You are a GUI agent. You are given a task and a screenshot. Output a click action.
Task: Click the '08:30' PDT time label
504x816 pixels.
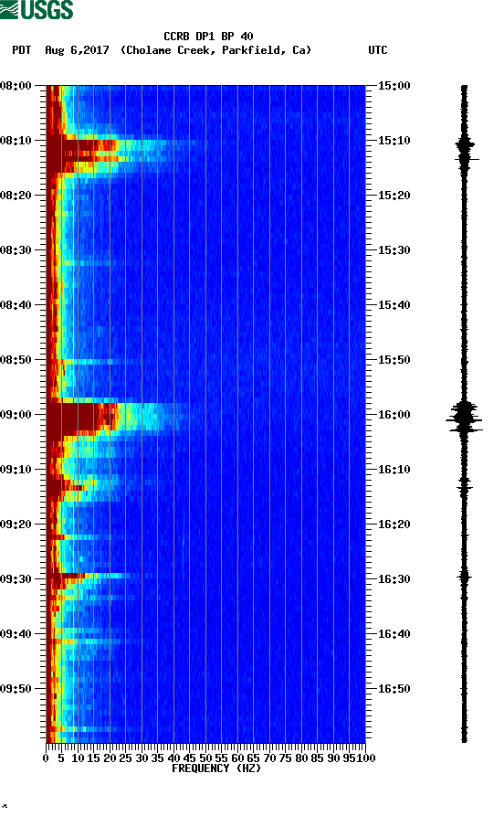point(16,249)
